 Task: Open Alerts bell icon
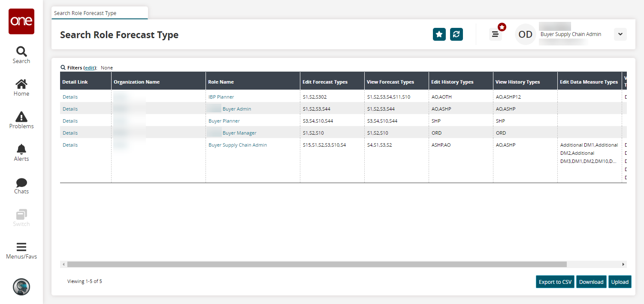[x=21, y=153]
